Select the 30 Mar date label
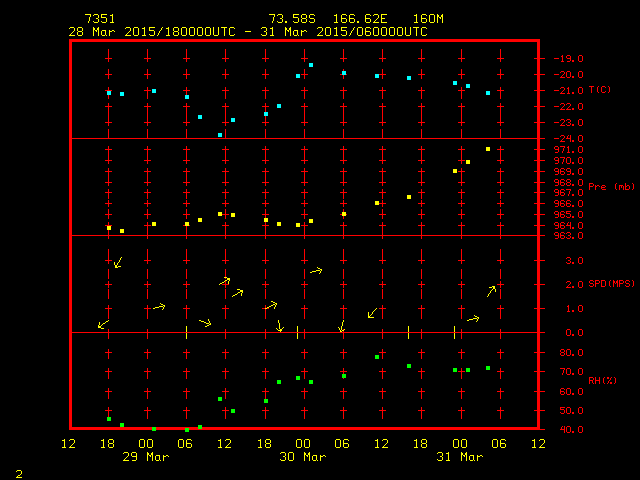 click(x=302, y=456)
